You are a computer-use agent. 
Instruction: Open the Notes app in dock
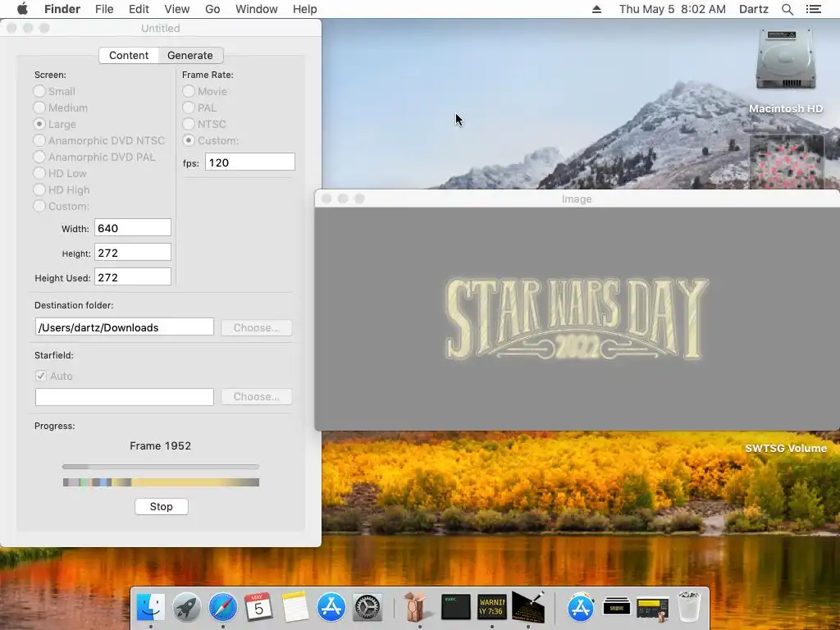point(295,607)
